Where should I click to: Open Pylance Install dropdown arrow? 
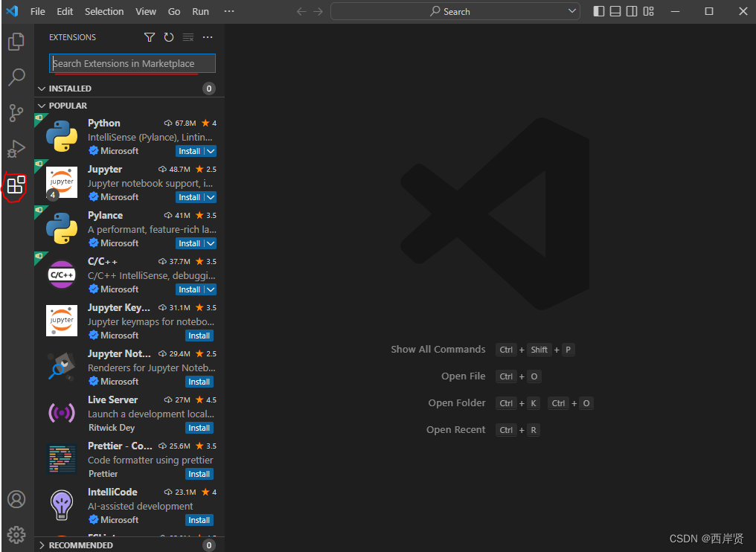211,243
